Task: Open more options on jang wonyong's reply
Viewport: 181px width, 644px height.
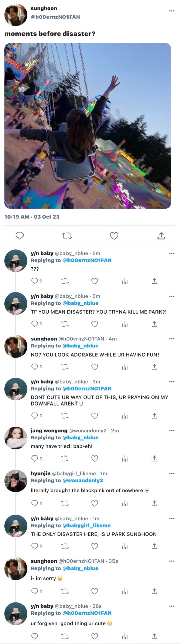Action: pos(172,431)
